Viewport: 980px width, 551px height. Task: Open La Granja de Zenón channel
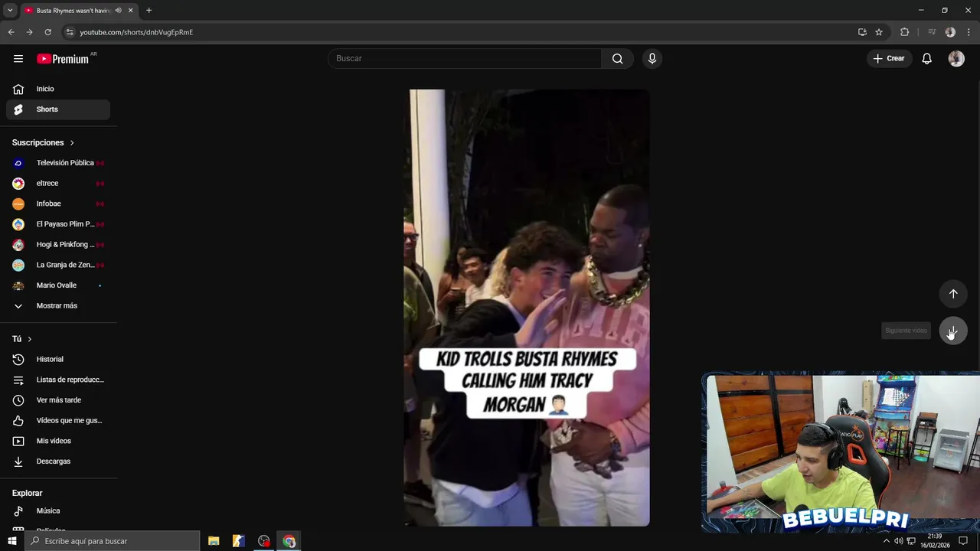point(58,265)
